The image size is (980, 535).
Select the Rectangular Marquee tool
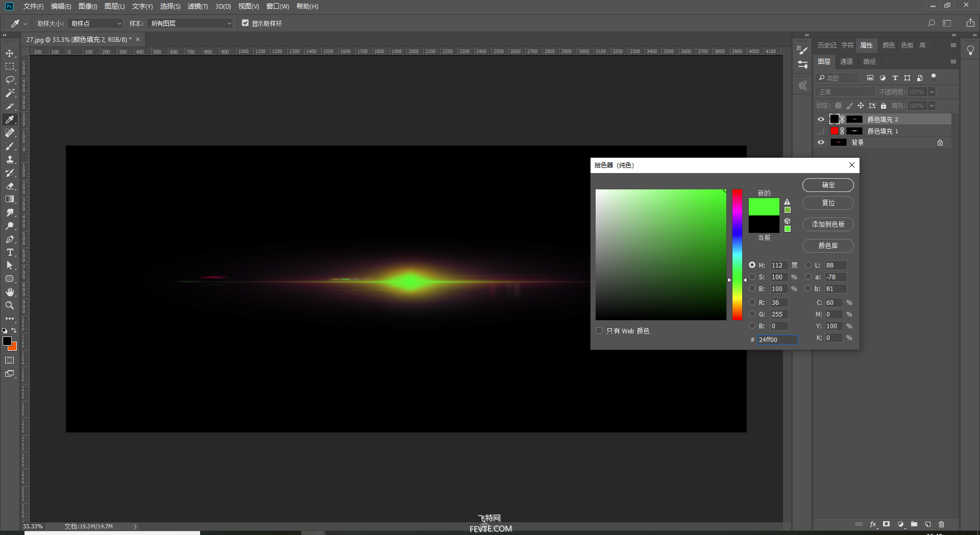tap(10, 66)
